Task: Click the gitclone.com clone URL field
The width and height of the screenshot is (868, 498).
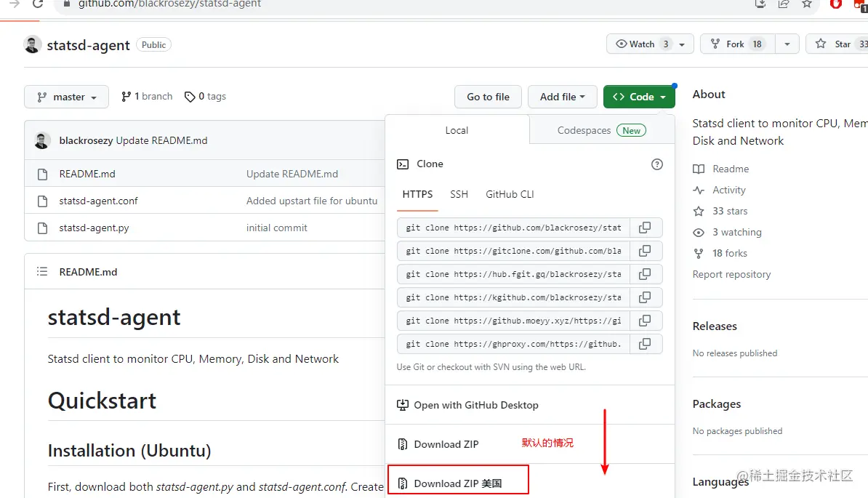Action: click(x=515, y=251)
